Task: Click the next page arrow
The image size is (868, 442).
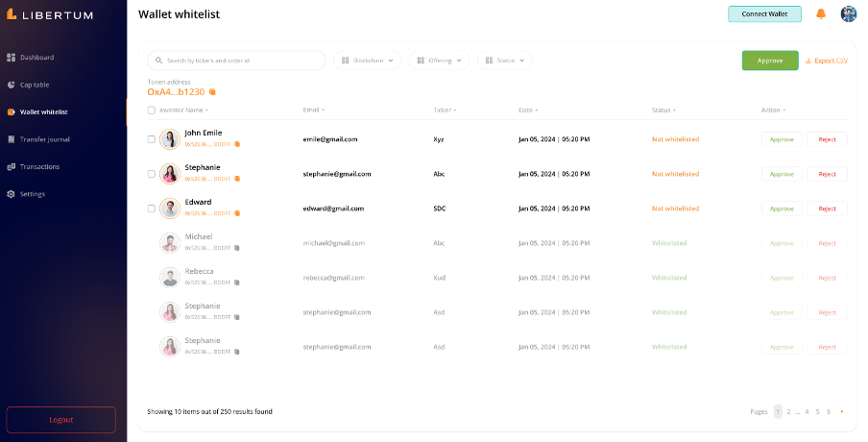Action: pyautogui.click(x=842, y=411)
